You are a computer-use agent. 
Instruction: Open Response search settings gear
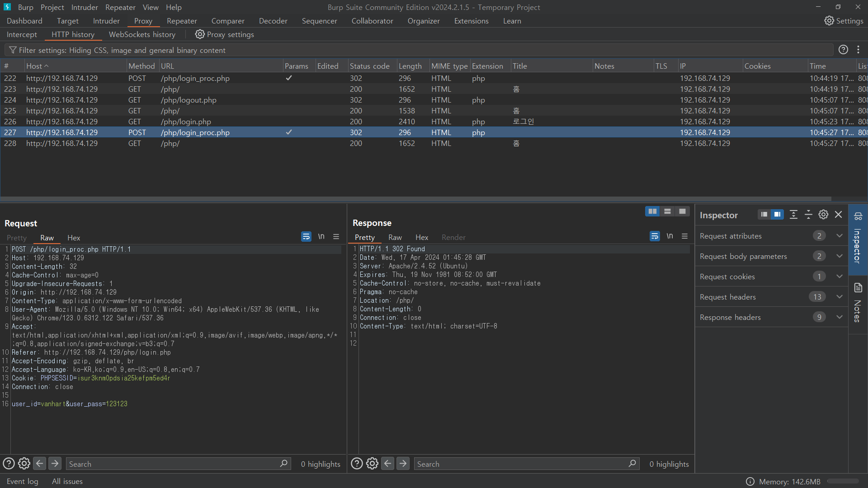pyautogui.click(x=372, y=464)
